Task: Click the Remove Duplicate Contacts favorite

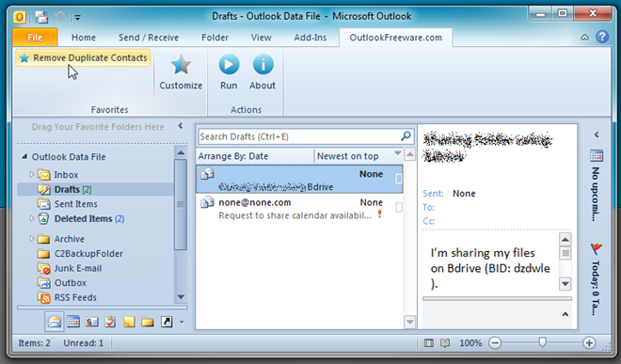Action: click(x=83, y=57)
